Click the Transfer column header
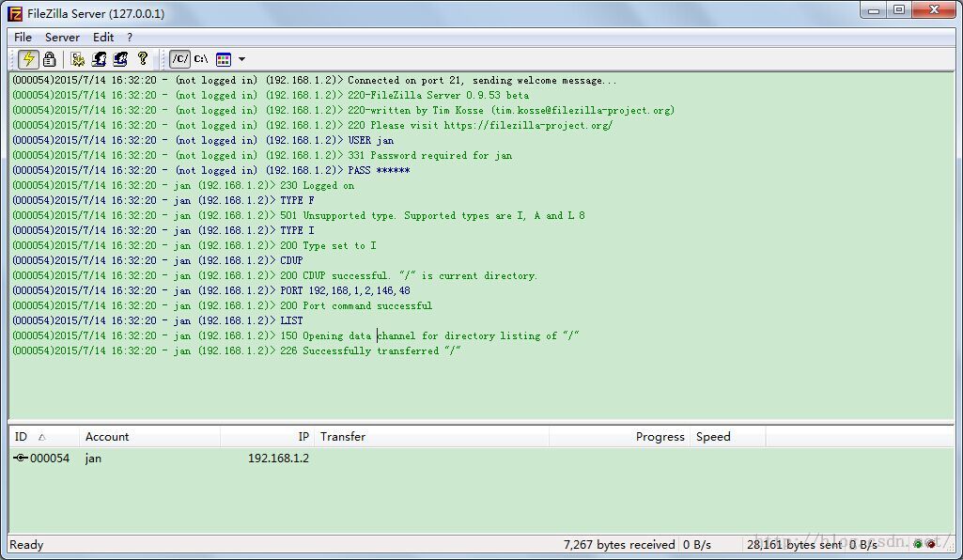 (x=432, y=437)
